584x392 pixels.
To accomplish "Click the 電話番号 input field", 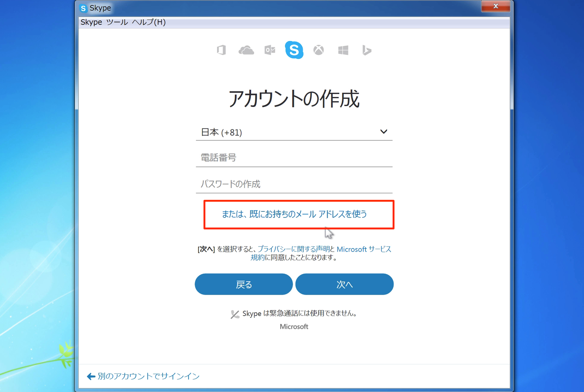I will [x=294, y=158].
